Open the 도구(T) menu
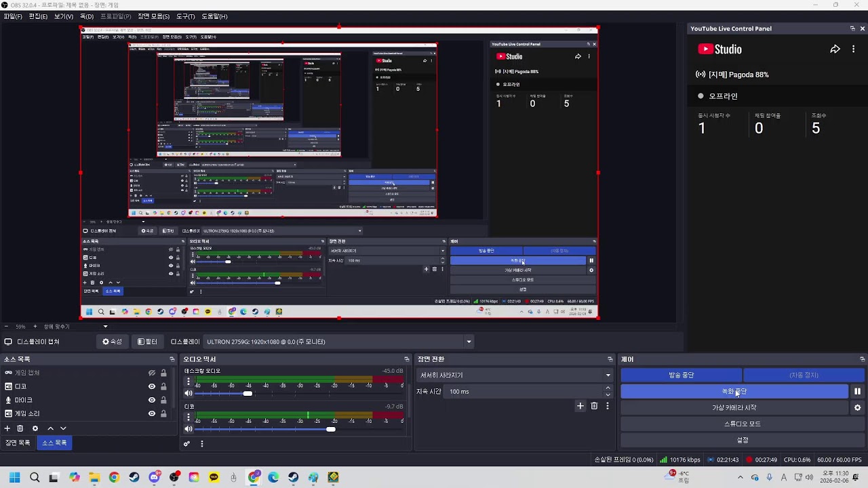This screenshot has height=488, width=868. (x=185, y=16)
